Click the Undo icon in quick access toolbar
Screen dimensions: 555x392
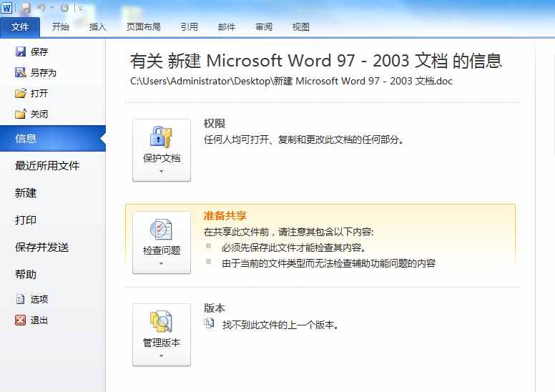tap(41, 7)
